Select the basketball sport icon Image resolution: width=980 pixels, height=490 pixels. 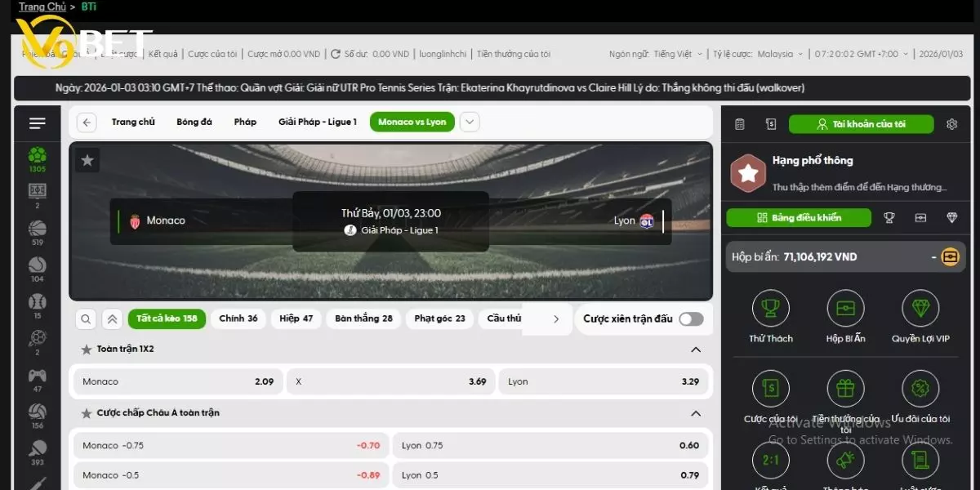pyautogui.click(x=38, y=228)
